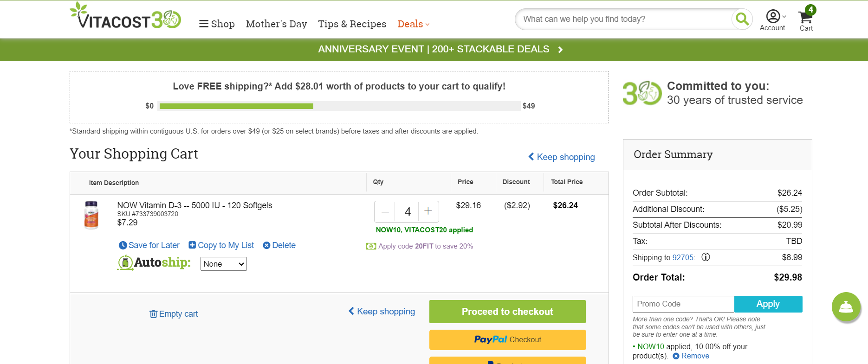
Task: Expand the Deals menu
Action: pyautogui.click(x=413, y=24)
